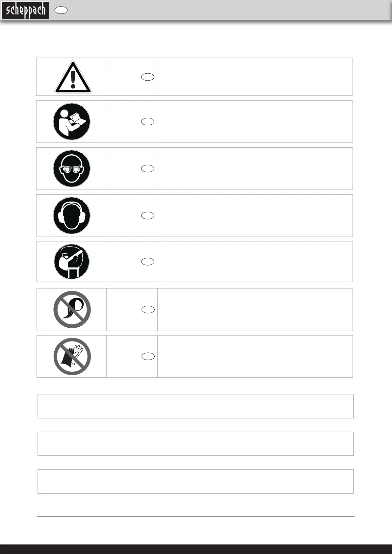
Task: Click the no long hair prohibition symbol
Action: pos(72,310)
